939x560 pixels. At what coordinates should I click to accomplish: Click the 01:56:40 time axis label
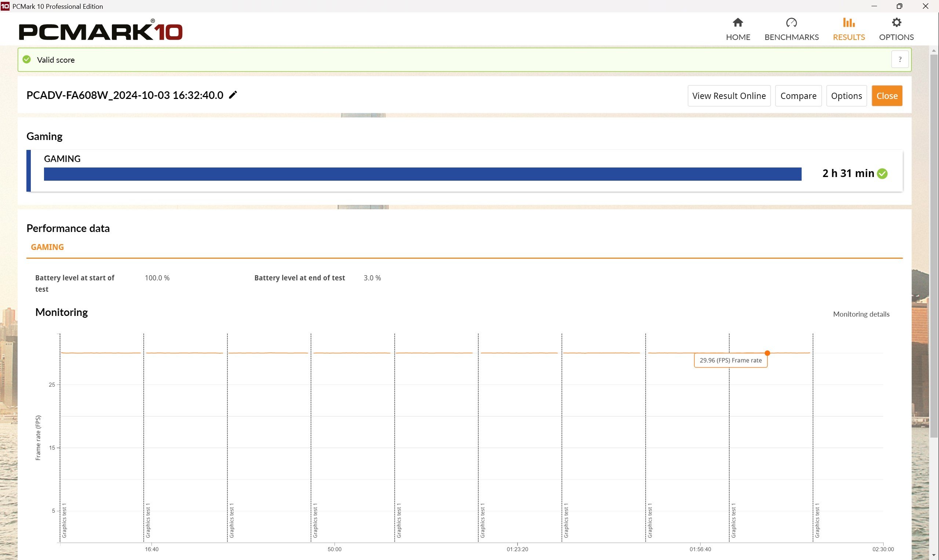coord(700,549)
